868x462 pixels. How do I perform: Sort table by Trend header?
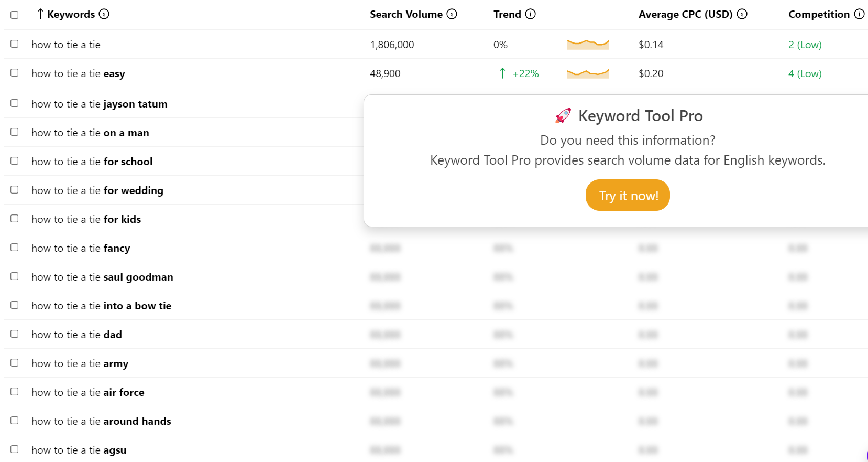pos(507,14)
